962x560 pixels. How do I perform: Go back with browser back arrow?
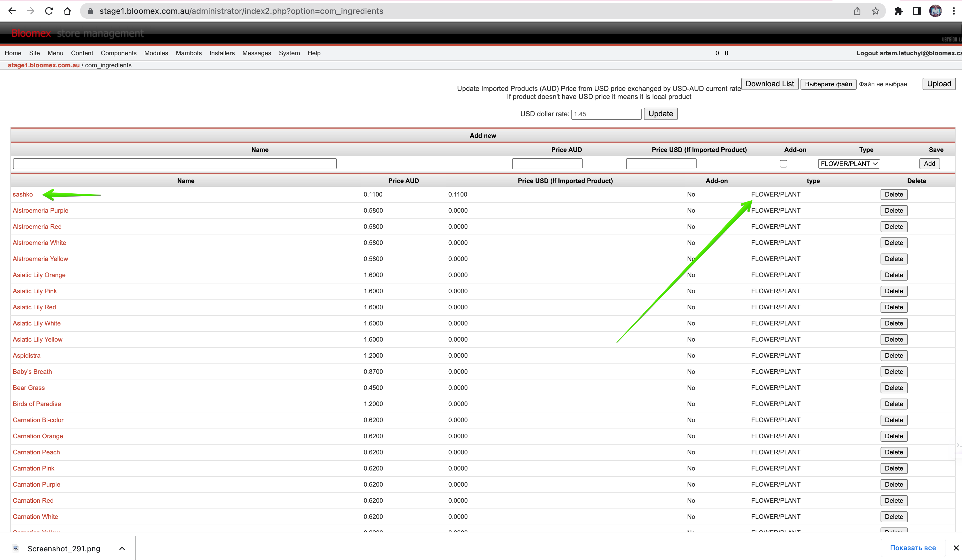click(12, 11)
